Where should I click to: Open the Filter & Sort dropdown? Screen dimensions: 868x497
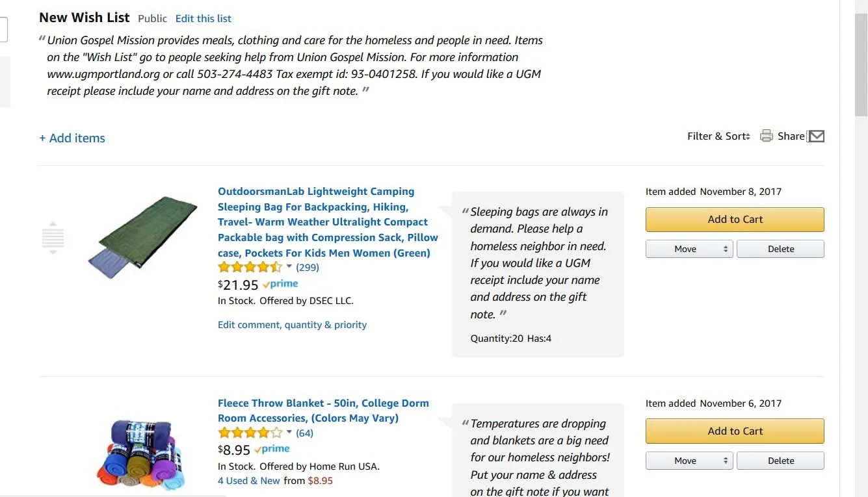718,136
